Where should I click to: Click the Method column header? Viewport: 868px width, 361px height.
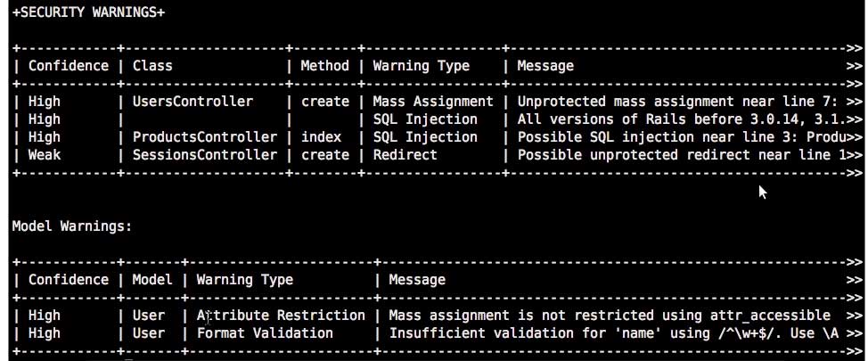[x=325, y=66]
